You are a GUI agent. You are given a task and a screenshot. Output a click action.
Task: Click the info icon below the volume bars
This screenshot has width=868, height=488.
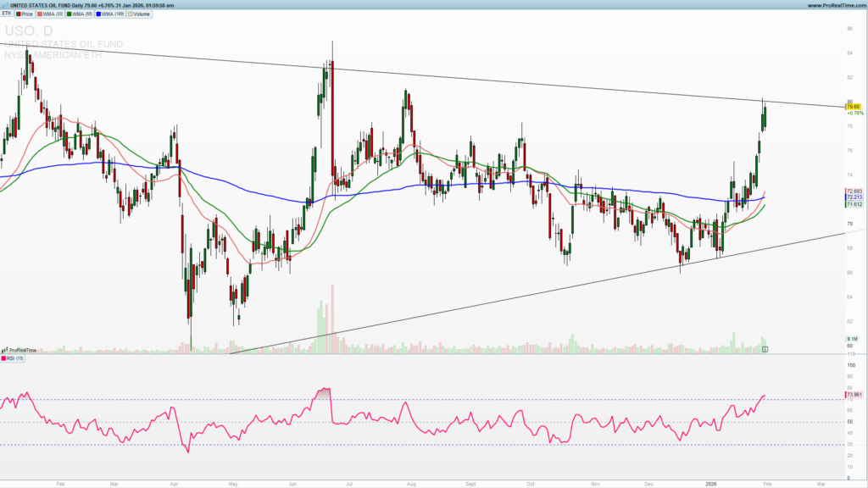click(765, 347)
